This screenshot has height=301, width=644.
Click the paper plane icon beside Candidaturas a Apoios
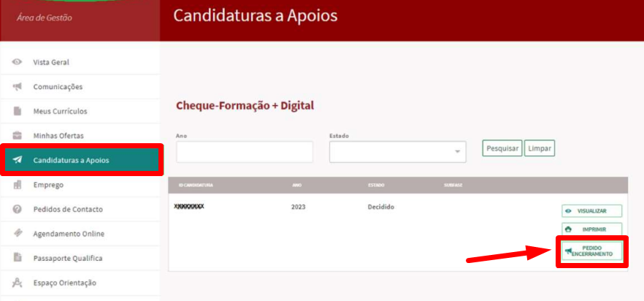(18, 160)
